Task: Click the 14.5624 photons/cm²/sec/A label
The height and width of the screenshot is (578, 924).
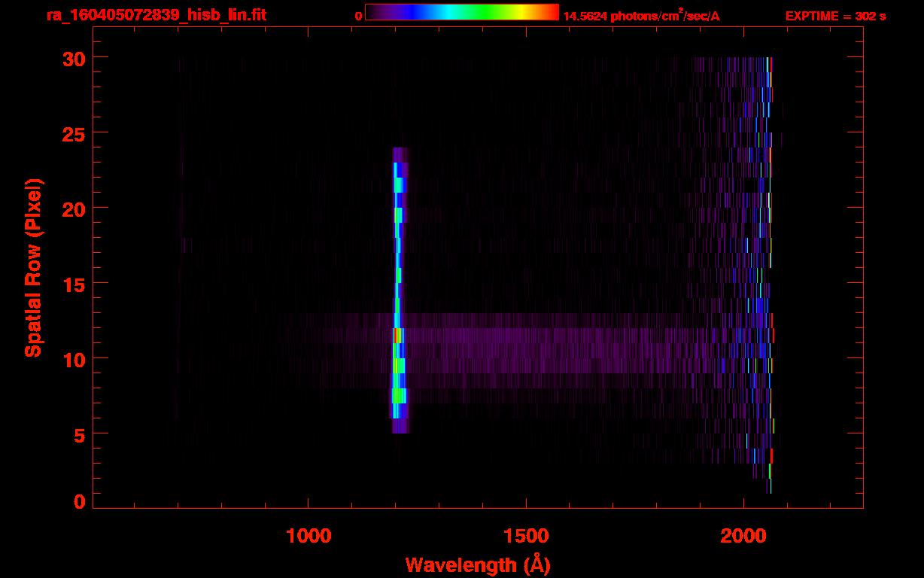Action: click(641, 15)
